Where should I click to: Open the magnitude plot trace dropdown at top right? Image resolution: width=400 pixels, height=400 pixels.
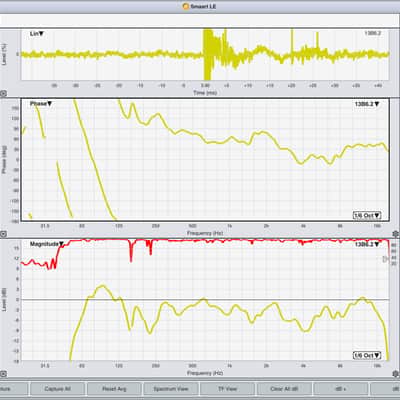click(x=367, y=244)
